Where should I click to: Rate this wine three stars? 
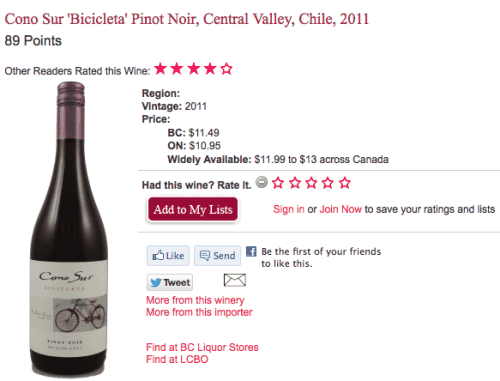(311, 183)
